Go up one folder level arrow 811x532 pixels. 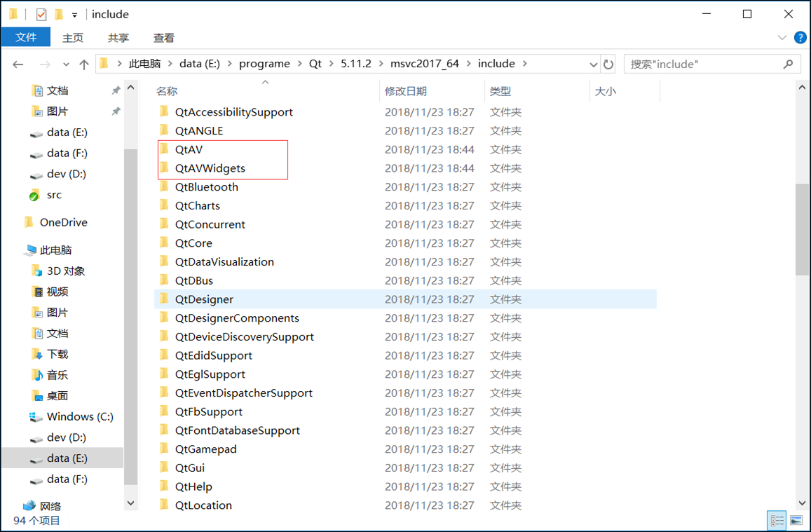[x=84, y=64]
